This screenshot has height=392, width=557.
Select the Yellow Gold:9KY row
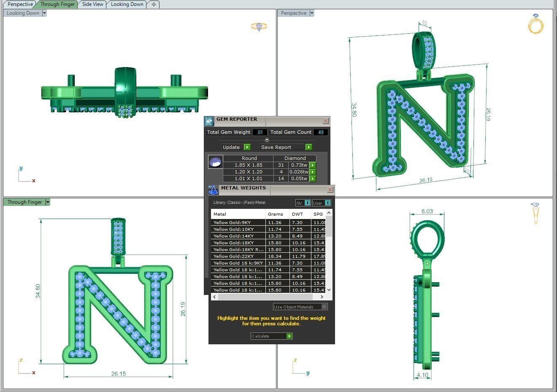pyautogui.click(x=268, y=222)
